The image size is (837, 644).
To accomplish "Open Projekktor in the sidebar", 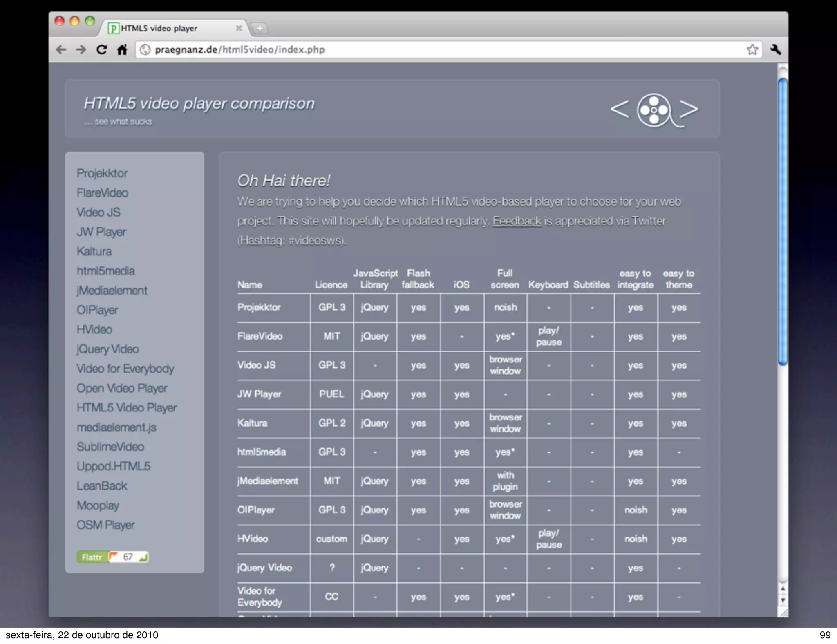I will 102,173.
